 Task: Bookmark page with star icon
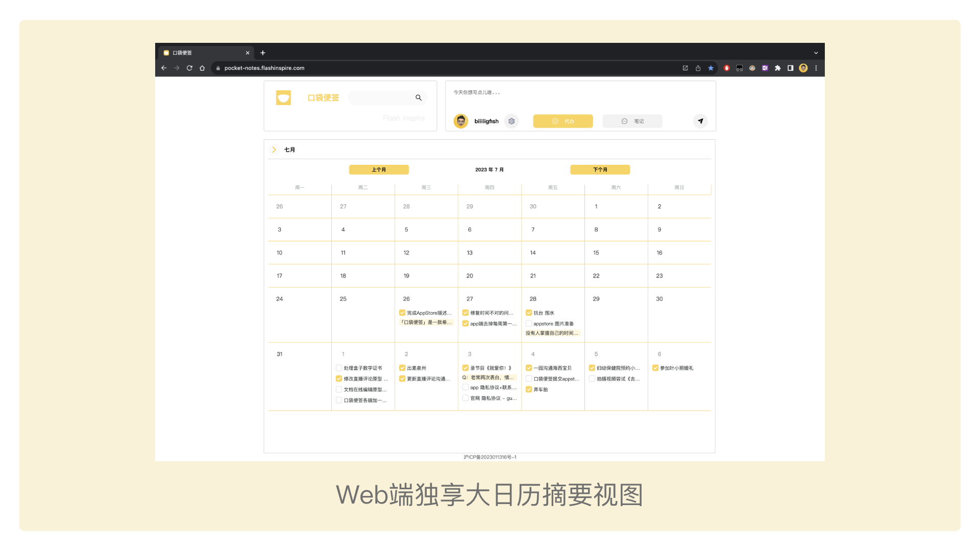tap(710, 68)
